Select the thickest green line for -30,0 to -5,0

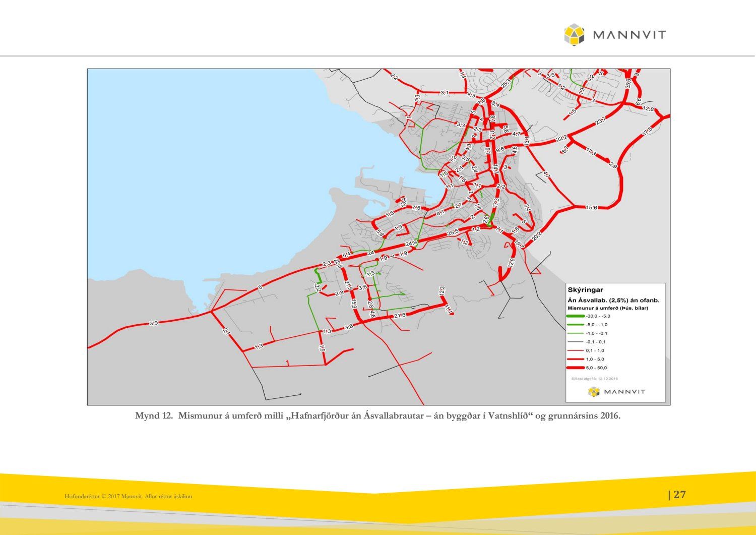point(575,316)
